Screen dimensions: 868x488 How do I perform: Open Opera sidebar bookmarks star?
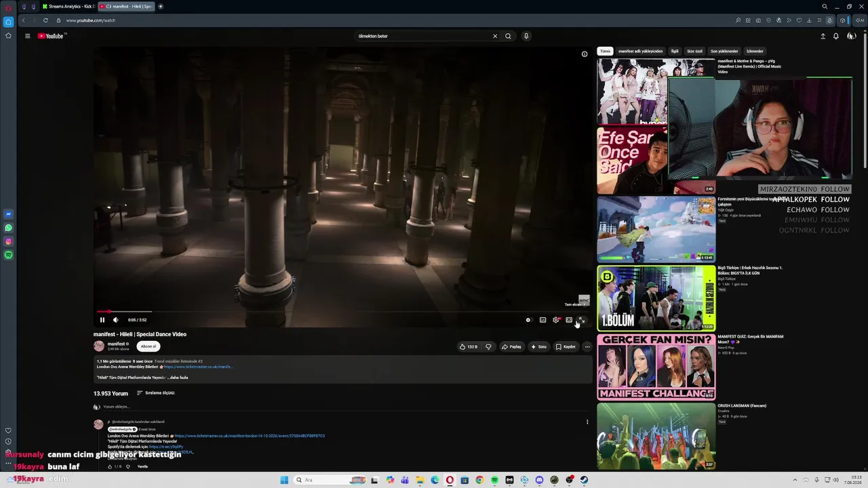[8, 35]
